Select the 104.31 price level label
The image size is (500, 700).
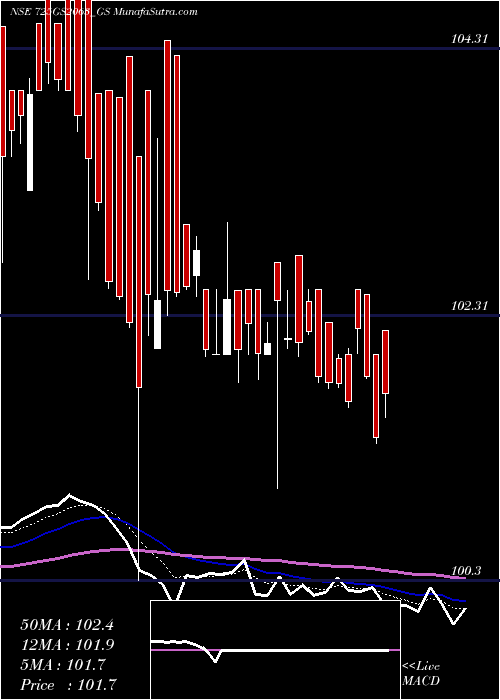(x=469, y=39)
